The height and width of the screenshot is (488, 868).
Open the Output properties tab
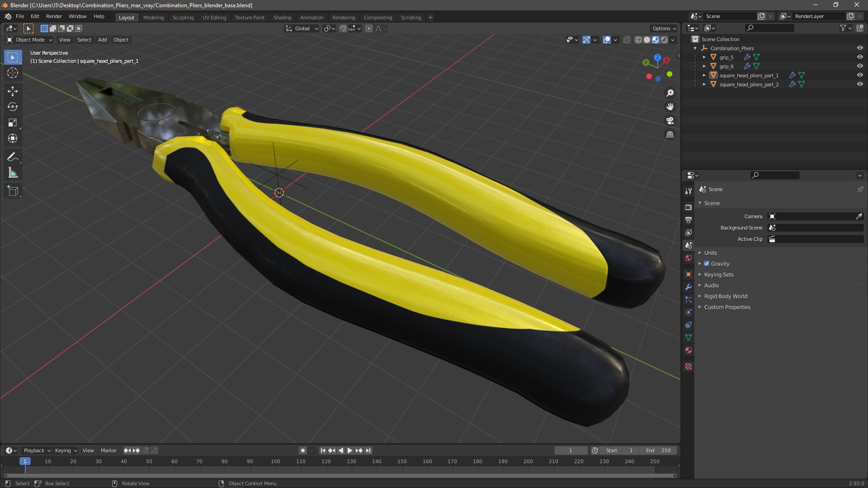coord(689,220)
